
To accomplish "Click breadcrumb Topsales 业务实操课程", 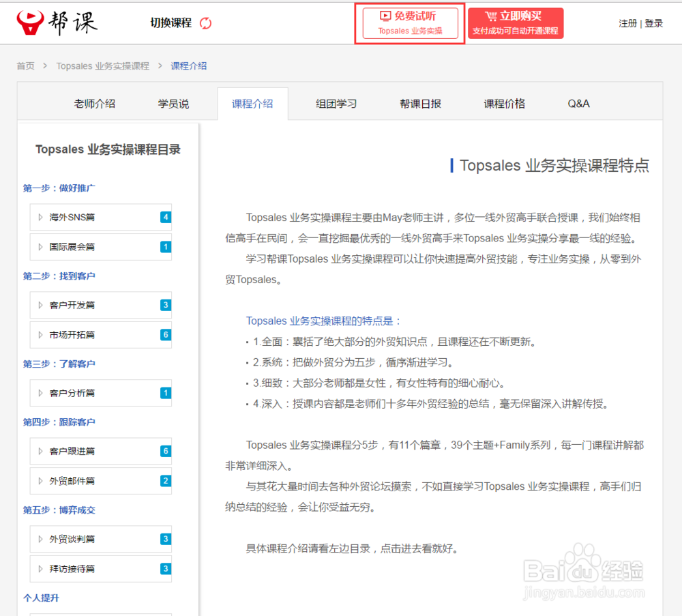I will click(x=103, y=65).
